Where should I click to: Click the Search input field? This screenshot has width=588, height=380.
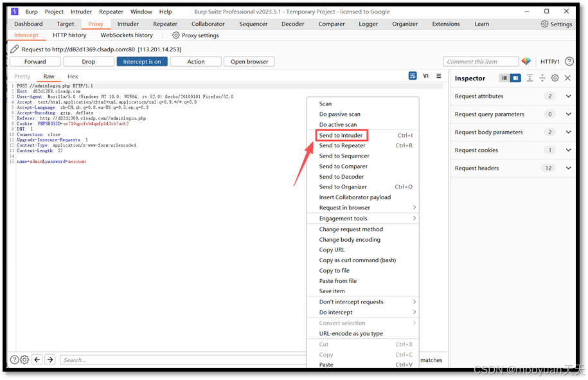184,359
